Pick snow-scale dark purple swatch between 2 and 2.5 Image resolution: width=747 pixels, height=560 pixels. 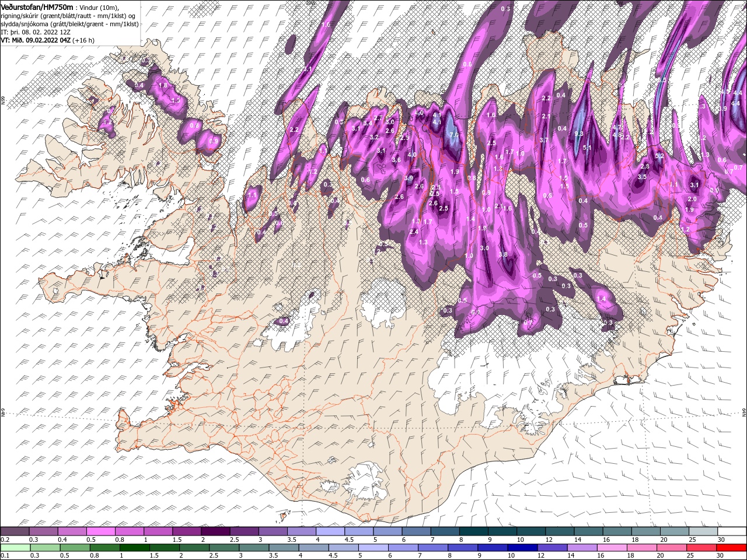[x=215, y=531]
